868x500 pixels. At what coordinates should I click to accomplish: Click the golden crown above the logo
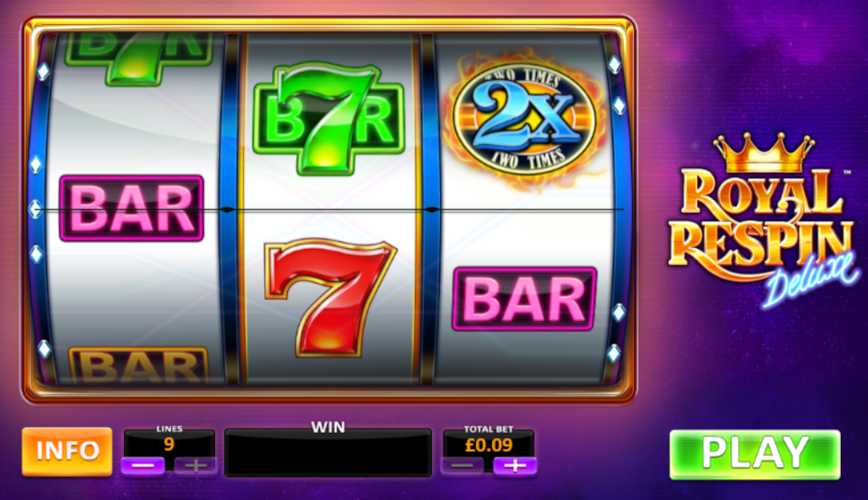point(764,153)
